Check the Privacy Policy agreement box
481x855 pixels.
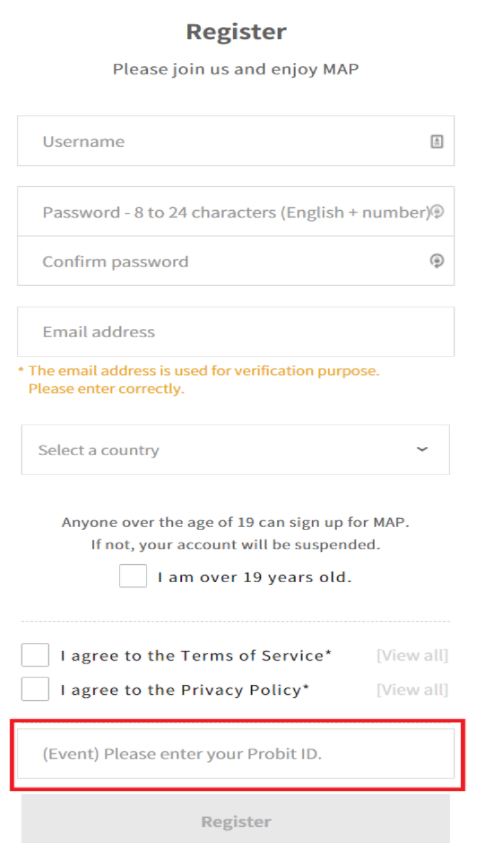click(35, 689)
